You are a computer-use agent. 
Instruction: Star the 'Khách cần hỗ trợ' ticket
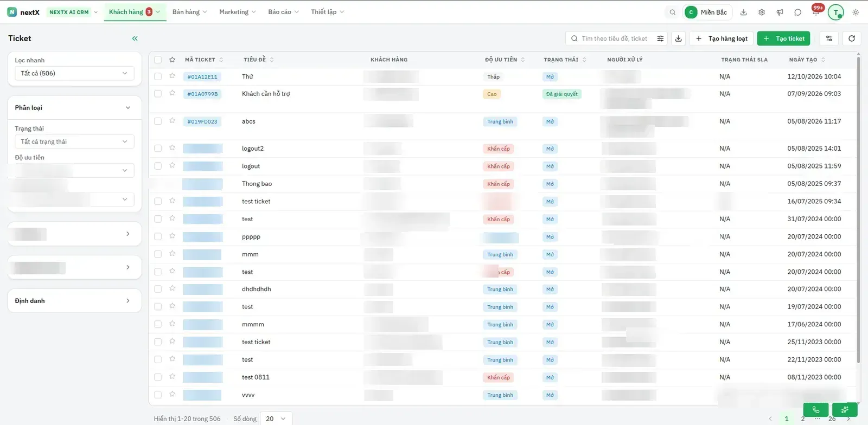coord(173,93)
